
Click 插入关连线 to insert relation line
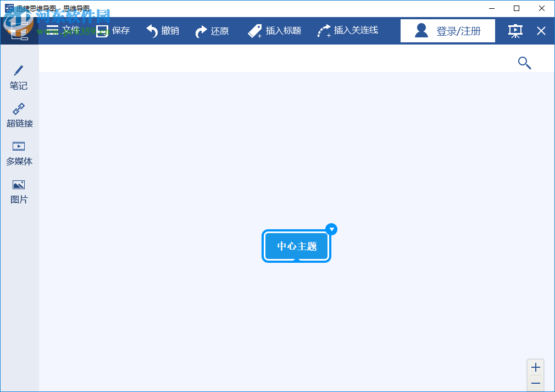coord(348,31)
